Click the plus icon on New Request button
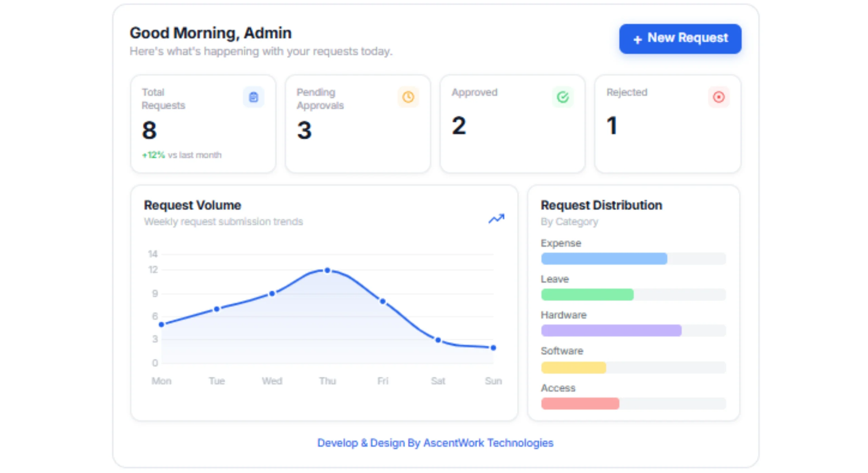 click(x=637, y=40)
